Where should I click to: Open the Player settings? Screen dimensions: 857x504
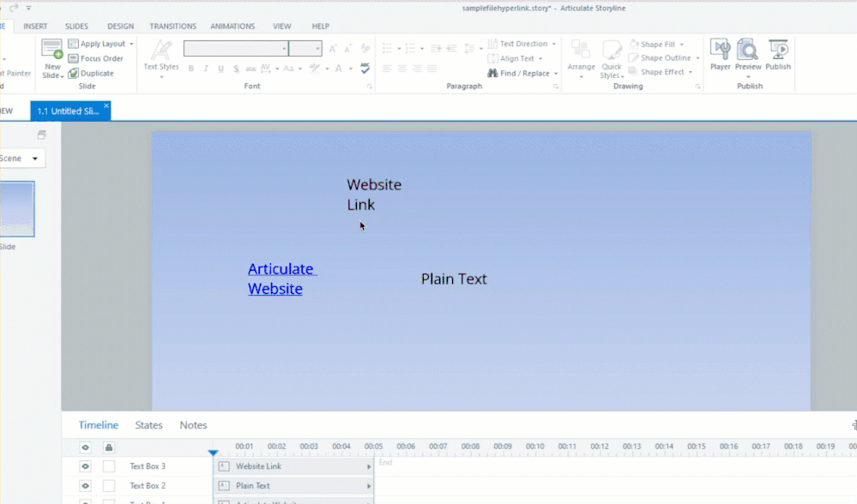point(720,55)
